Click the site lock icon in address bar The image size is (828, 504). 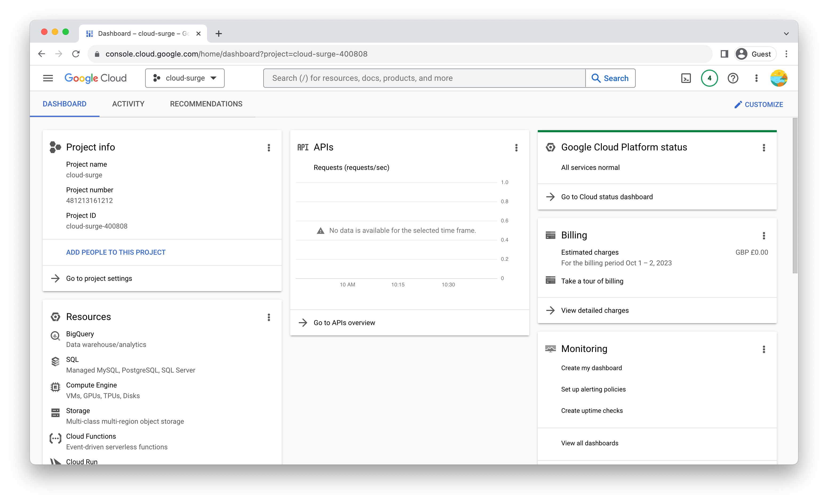[97, 54]
